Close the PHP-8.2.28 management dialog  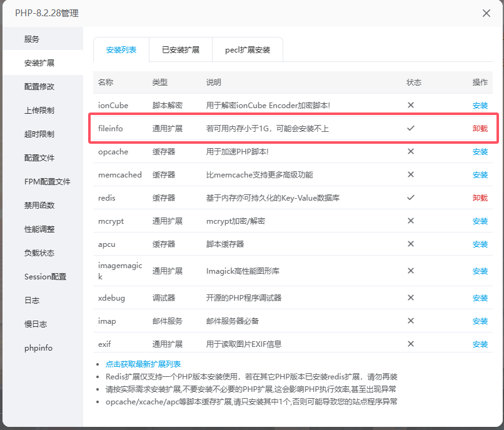(486, 13)
